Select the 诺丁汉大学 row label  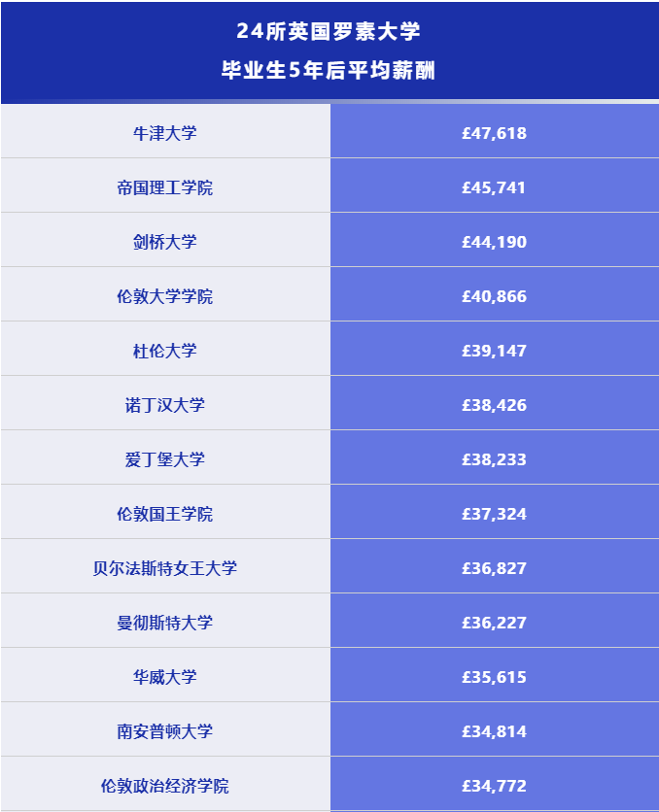tap(165, 405)
